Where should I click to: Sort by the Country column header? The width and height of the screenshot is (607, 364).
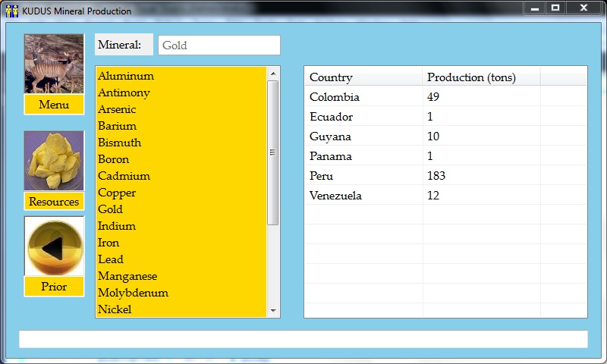point(363,77)
